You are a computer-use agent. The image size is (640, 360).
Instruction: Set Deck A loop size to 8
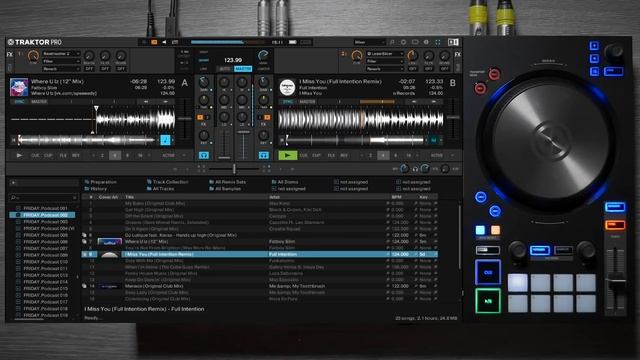pos(127,156)
